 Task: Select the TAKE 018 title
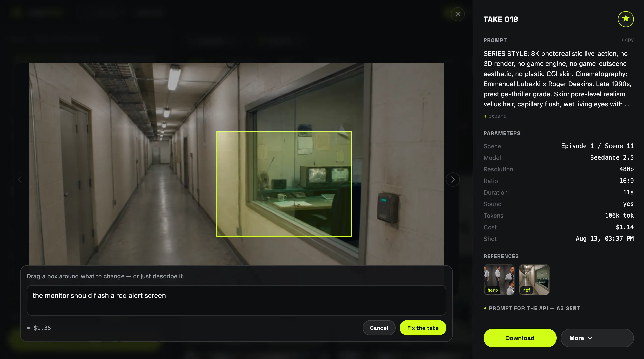click(x=501, y=19)
